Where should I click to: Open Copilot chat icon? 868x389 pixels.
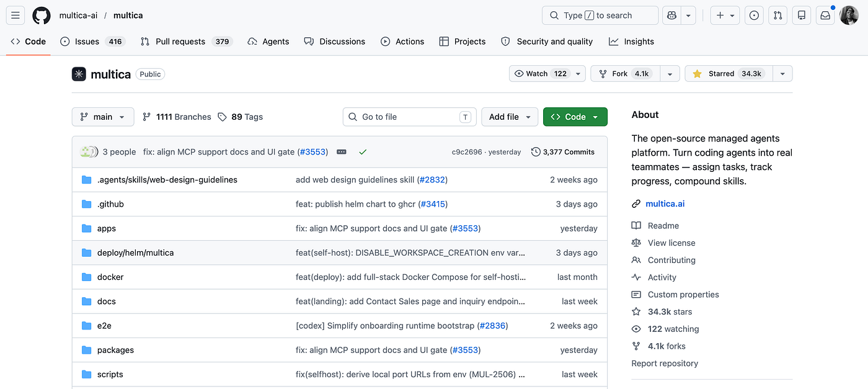[671, 16]
